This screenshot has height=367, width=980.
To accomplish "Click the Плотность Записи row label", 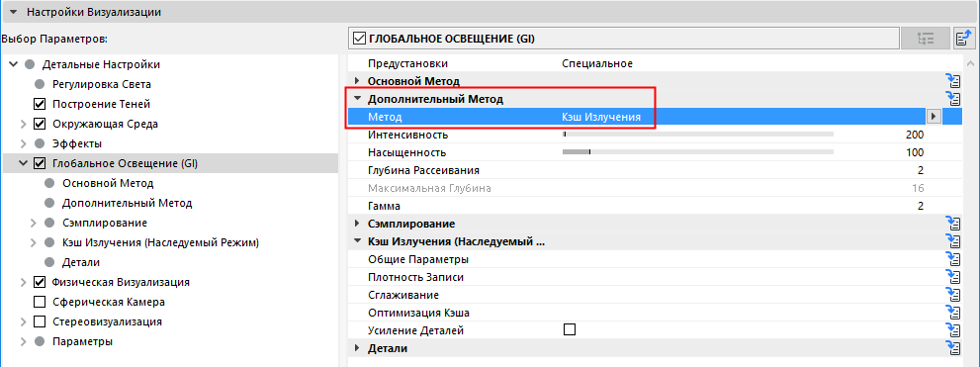I will coord(415,277).
